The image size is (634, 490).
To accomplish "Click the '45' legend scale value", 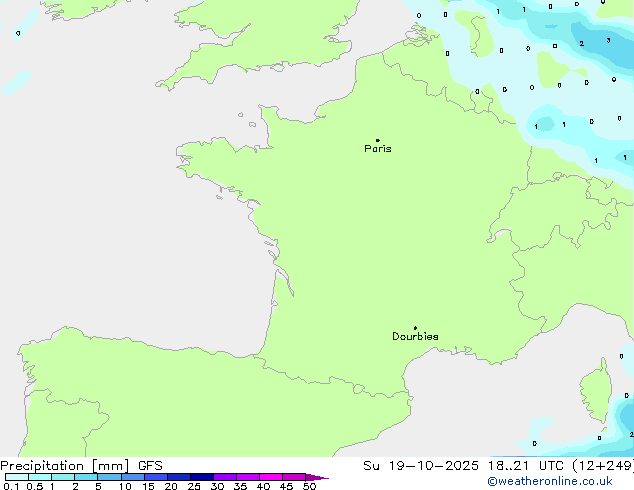I will 286,486.
